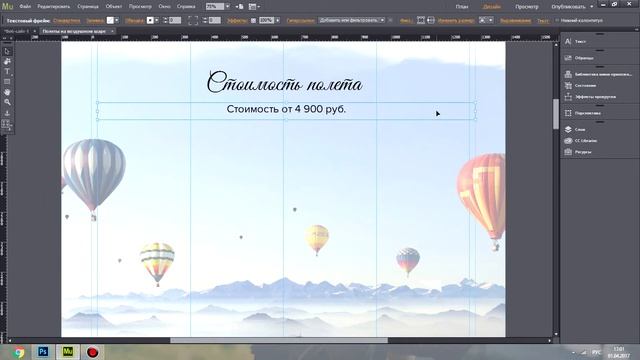
Task: Switch to the План view
Action: pos(462,7)
